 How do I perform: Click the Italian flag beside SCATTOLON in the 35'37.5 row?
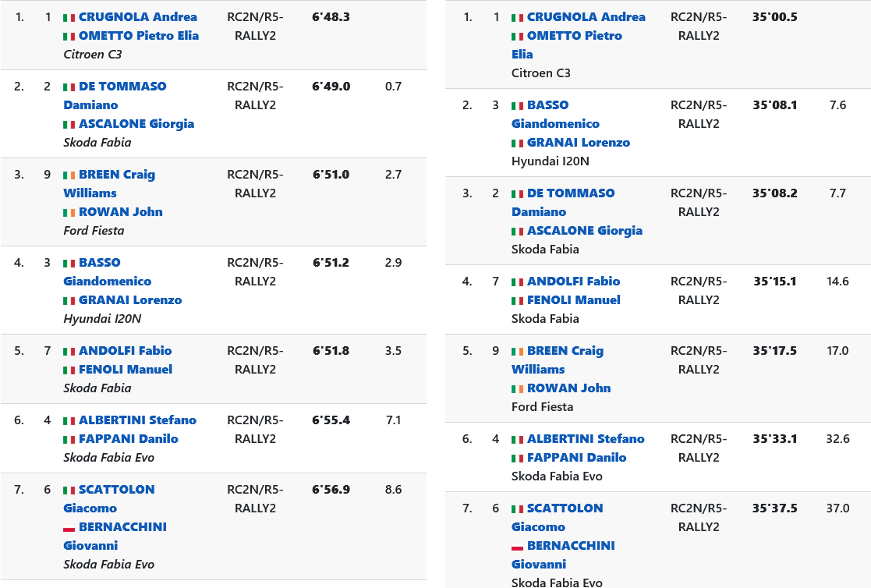click(517, 509)
